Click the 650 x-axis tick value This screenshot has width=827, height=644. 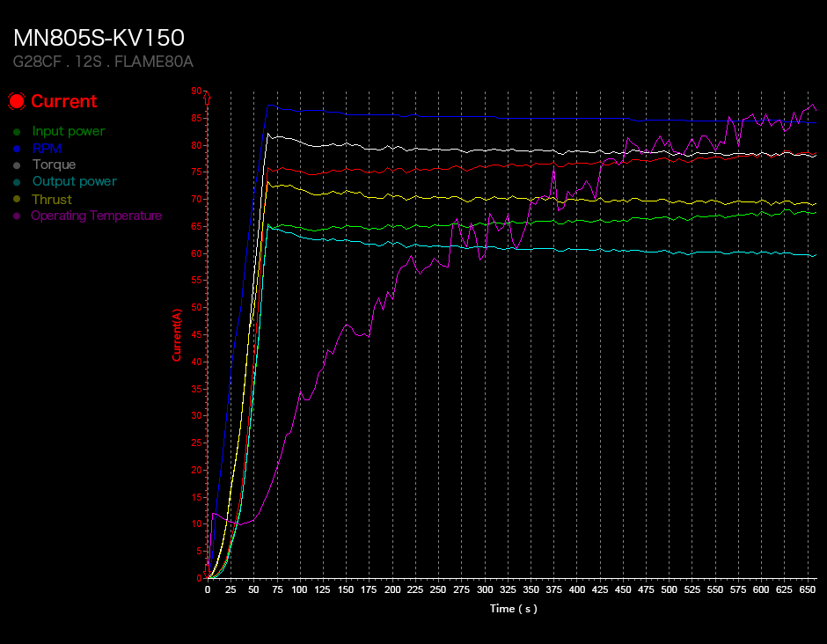tap(808, 589)
